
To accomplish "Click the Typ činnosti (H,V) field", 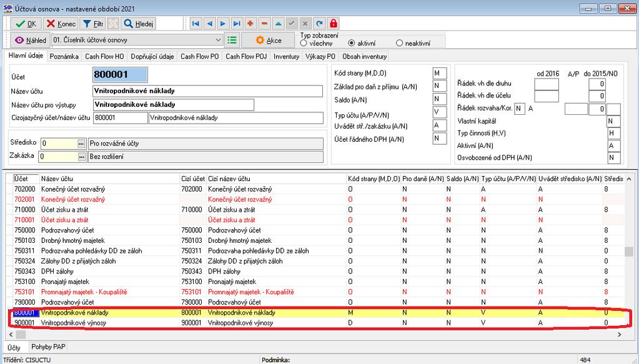I will 614,134.
